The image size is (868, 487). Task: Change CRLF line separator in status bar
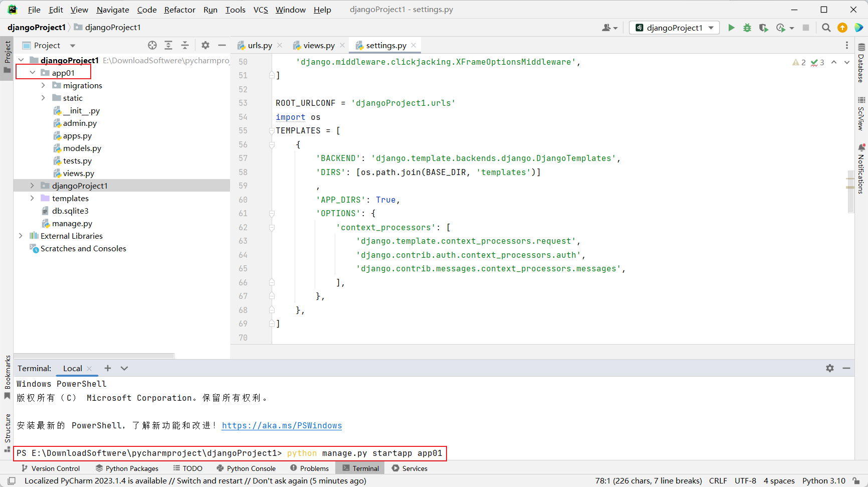coord(718,480)
